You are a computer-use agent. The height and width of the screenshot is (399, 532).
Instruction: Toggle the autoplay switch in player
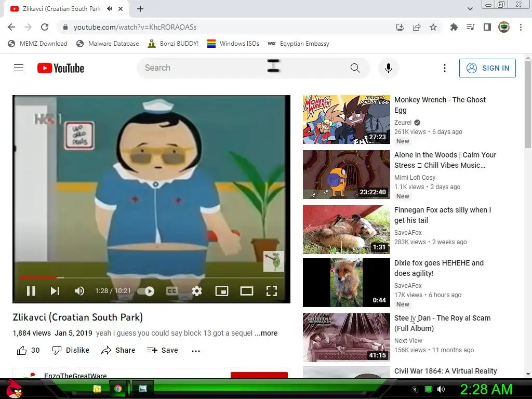tap(146, 291)
